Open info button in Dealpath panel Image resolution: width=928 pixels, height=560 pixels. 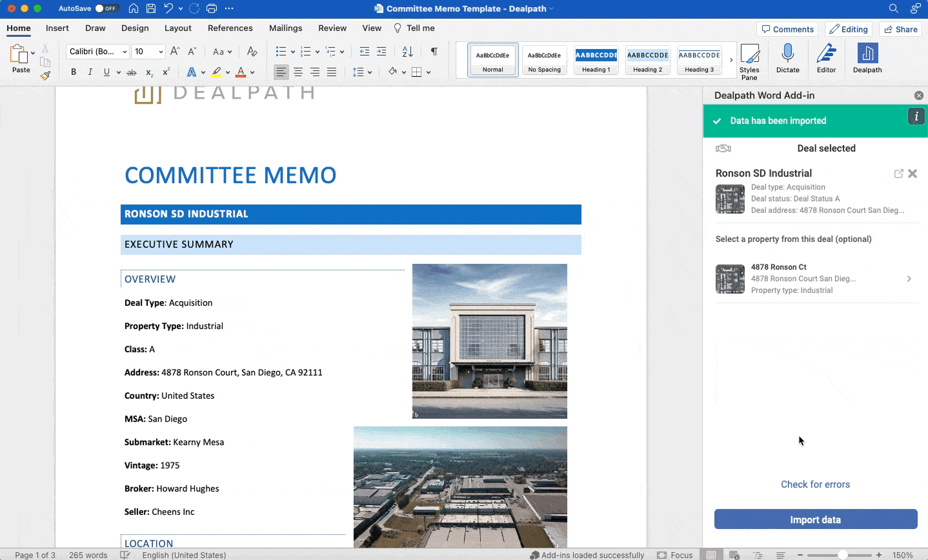pos(916,116)
